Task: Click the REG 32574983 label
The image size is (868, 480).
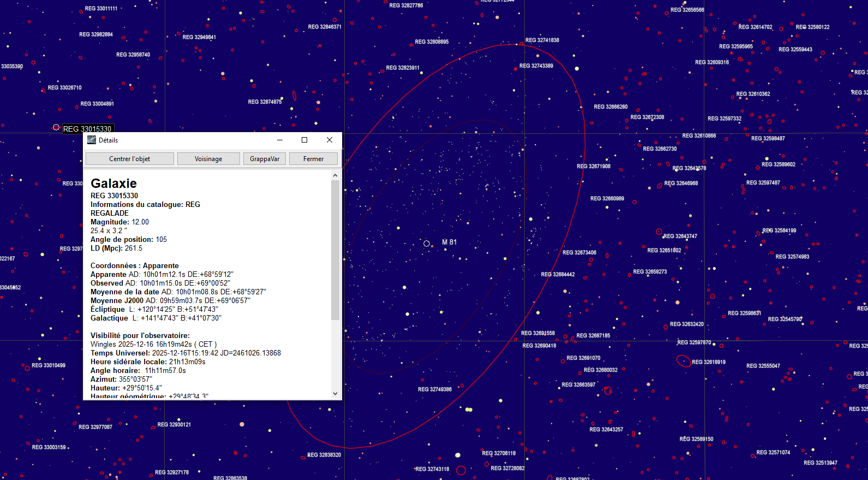Action: (792, 256)
